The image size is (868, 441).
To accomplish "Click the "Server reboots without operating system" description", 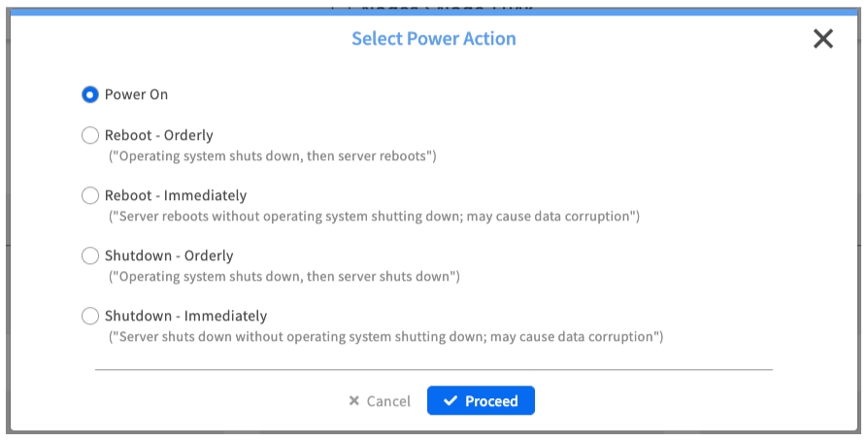I will click(374, 216).
